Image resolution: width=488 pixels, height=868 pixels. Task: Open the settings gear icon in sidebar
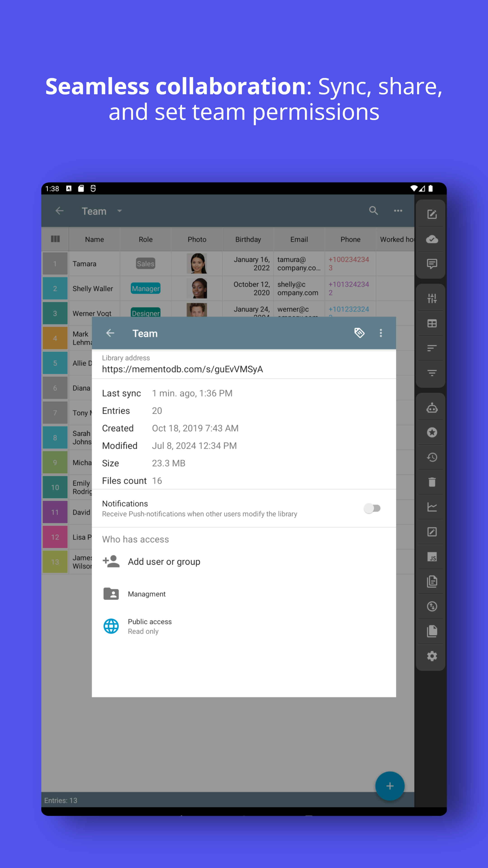tap(432, 656)
